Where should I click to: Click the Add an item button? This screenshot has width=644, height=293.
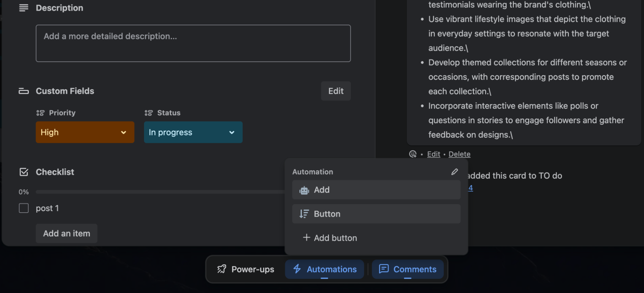point(66,233)
